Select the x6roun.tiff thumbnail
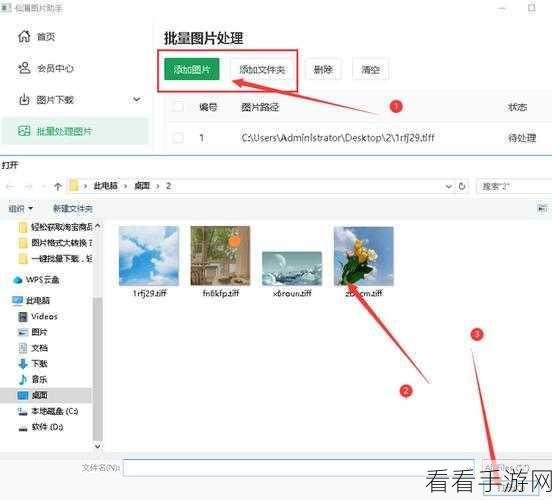Viewport: 552px width, 500px height. coord(292,268)
